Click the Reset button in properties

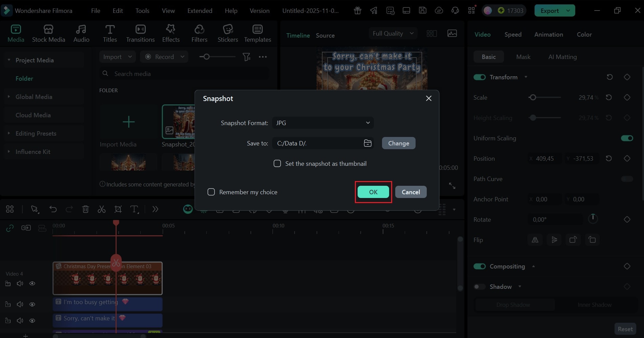(625, 329)
